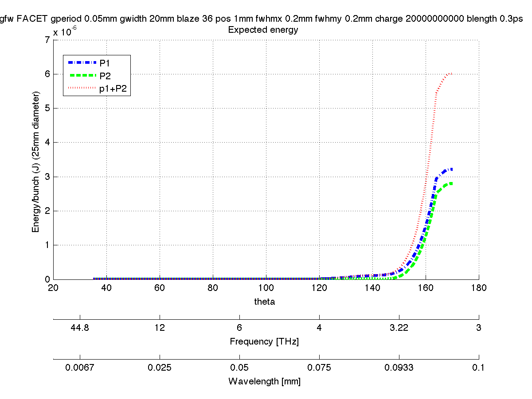Click theta axis tick 180
This screenshot has height=399, width=532.
tap(479, 288)
